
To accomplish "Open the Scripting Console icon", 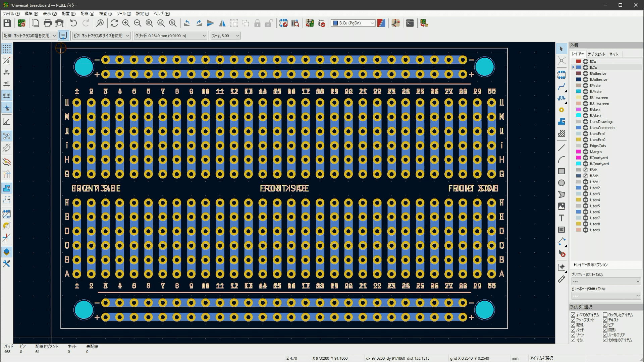I will point(410,23).
